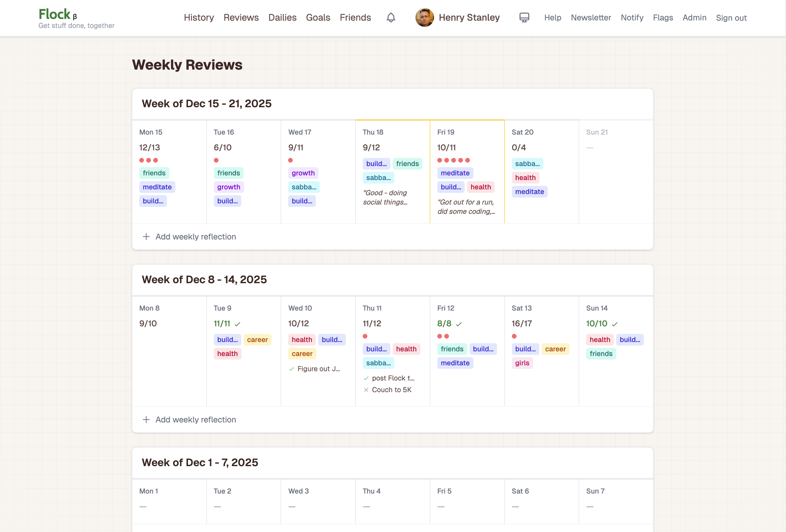Viewport: 786px width, 532px height.
Task: Click the meditate tag under Mon 15
Action: (x=157, y=187)
